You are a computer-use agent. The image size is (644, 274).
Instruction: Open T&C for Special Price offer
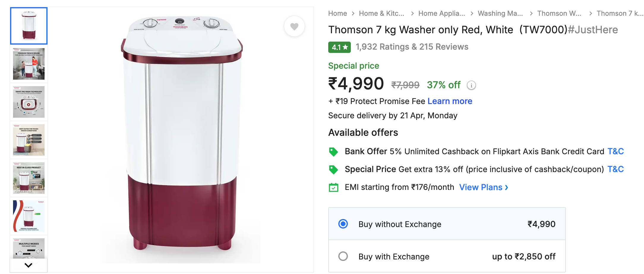pyautogui.click(x=615, y=169)
